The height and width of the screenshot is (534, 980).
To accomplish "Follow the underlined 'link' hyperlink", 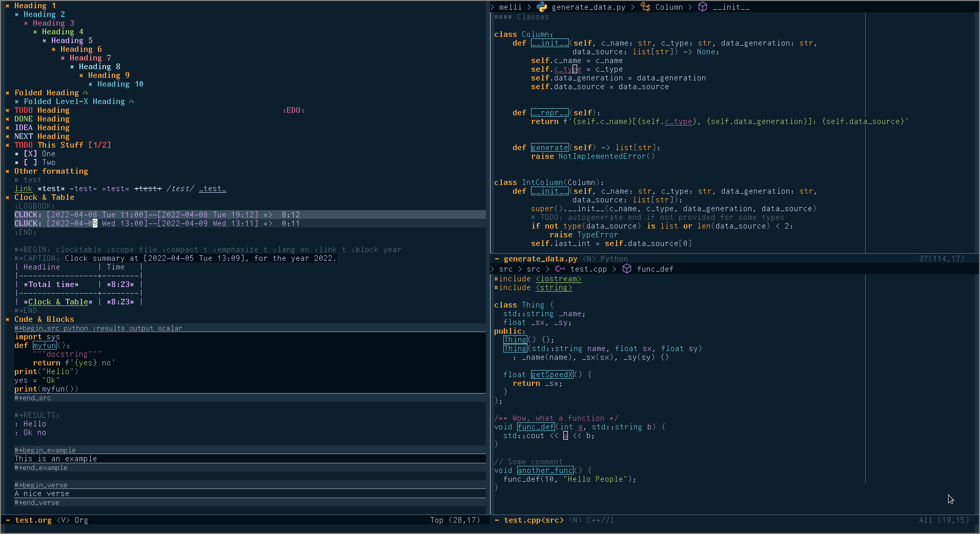I will (x=24, y=189).
